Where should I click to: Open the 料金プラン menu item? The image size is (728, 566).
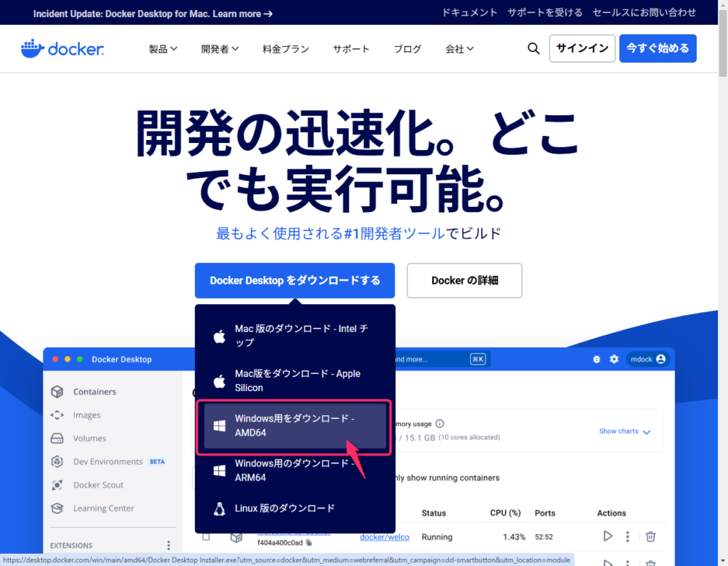[x=286, y=49]
